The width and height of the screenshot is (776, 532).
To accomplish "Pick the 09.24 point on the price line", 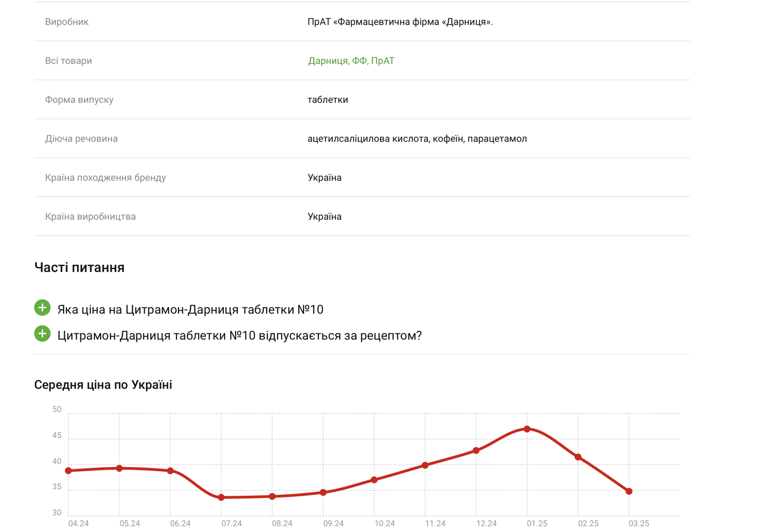I will click(x=323, y=492).
